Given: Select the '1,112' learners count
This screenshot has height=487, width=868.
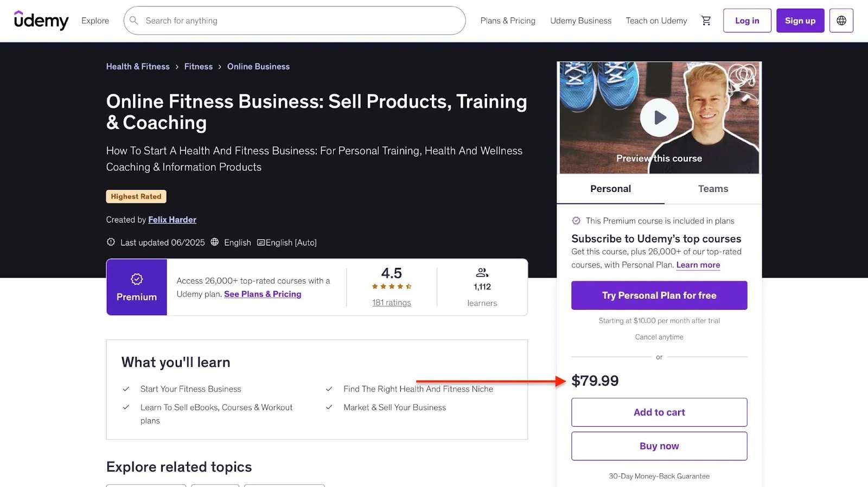Looking at the screenshot, I should pyautogui.click(x=482, y=287).
